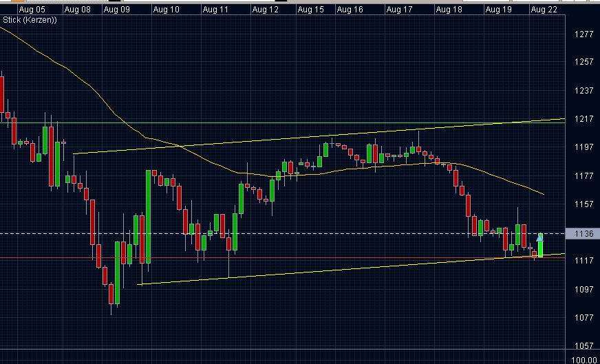Select the current price tag 1136
Image resolution: width=600 pixels, height=364 pixels.
(x=583, y=233)
